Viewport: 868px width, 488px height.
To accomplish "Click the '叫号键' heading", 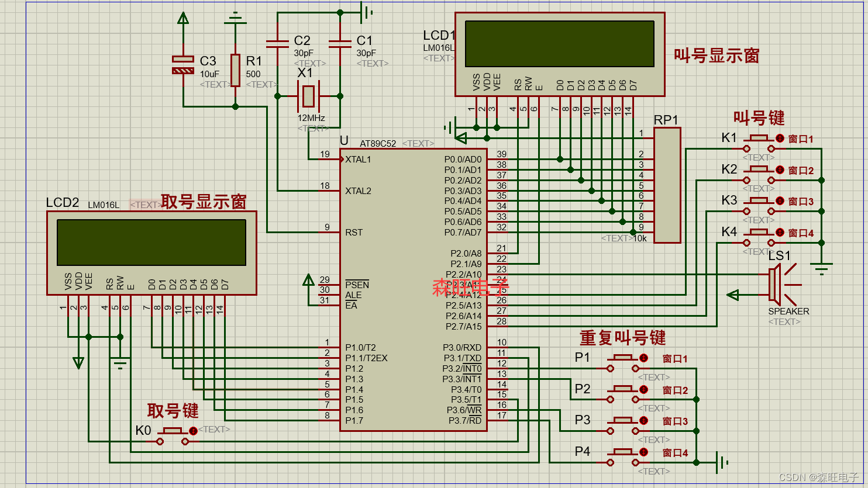I will pos(759,118).
